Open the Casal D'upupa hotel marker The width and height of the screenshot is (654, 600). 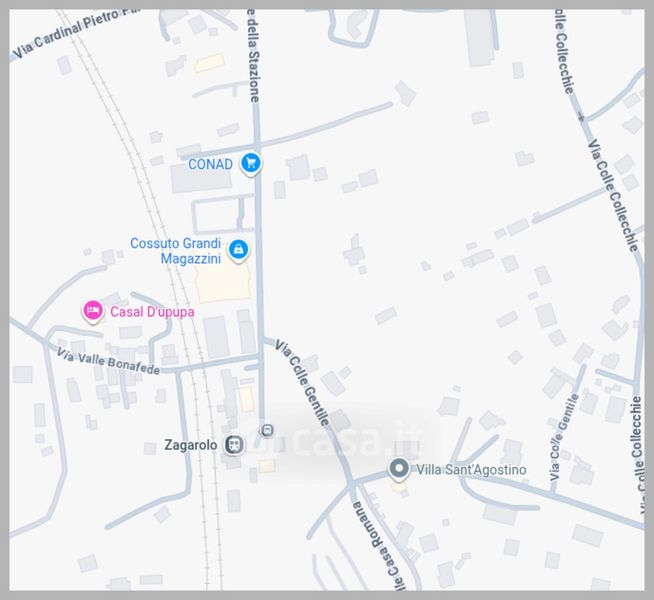[x=93, y=311]
